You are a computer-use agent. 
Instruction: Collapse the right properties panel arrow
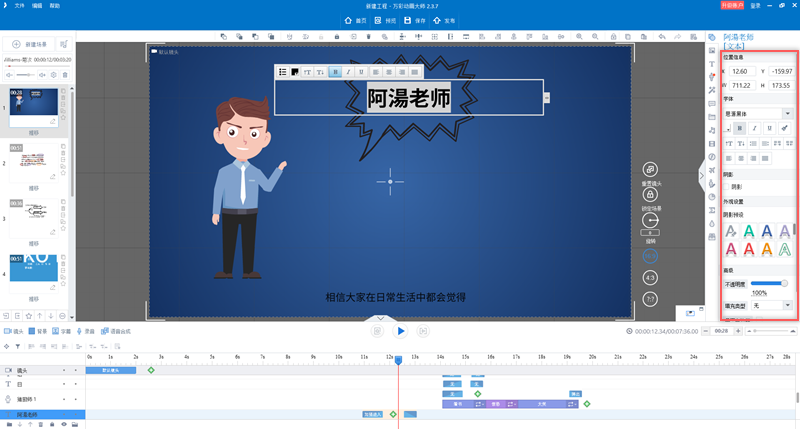coord(702,175)
